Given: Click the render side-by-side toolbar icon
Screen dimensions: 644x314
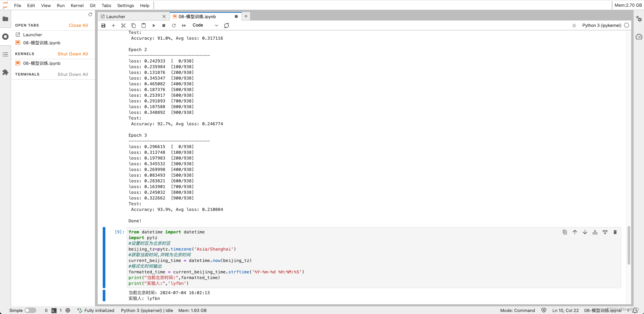Looking at the screenshot, I should [x=227, y=26].
